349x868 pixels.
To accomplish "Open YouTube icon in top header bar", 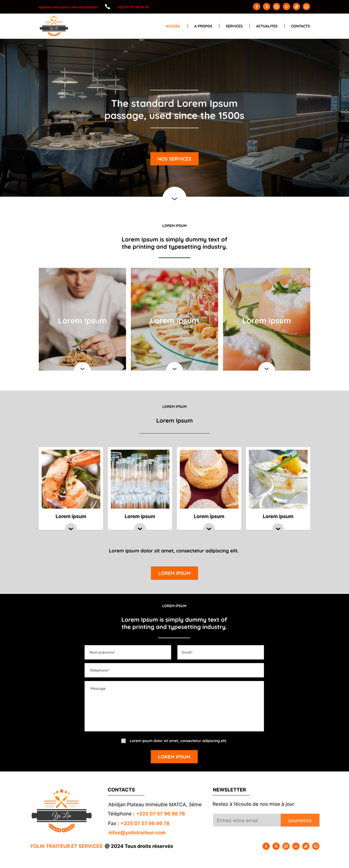I will (x=306, y=7).
